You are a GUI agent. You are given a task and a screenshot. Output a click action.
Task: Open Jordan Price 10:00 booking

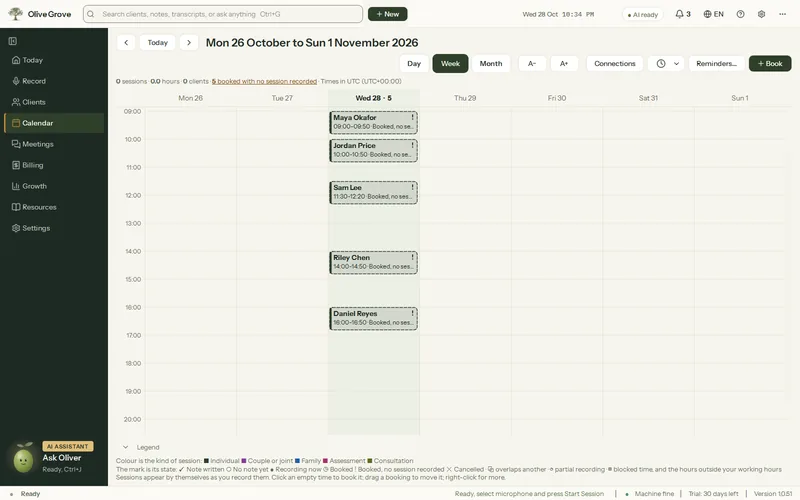[x=373, y=151]
